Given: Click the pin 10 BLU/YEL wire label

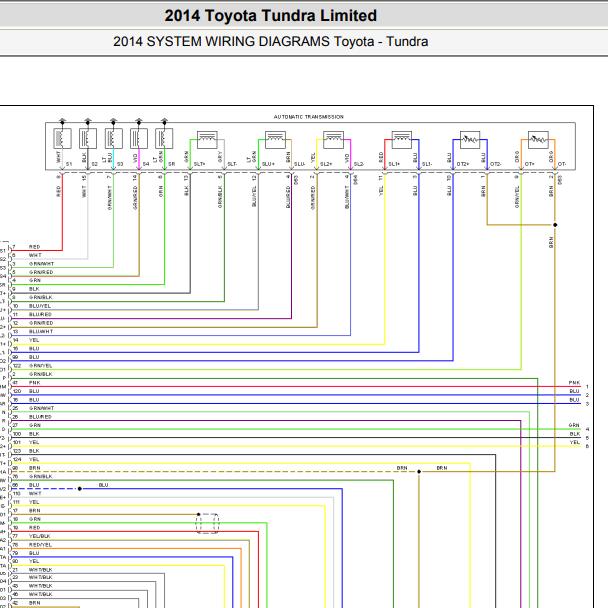Looking at the screenshot, I should click(40, 306).
